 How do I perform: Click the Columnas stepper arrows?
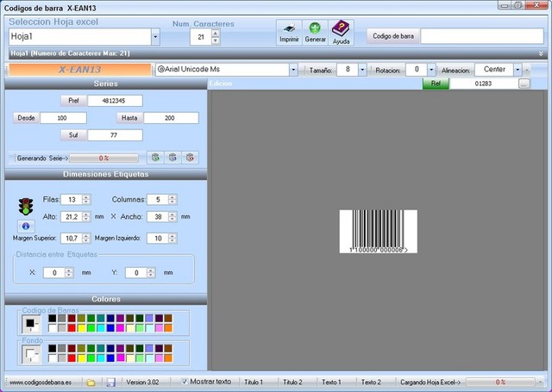[x=172, y=199]
